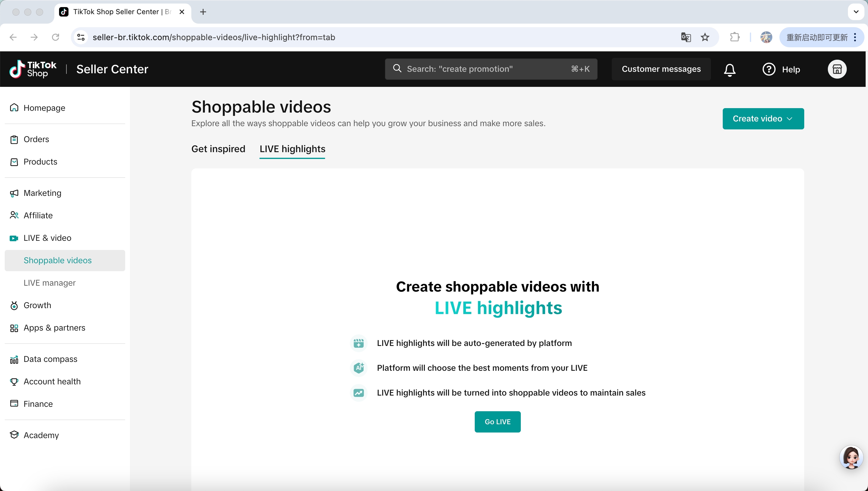The image size is (868, 491).
Task: Go forward in browser history
Action: pos(34,37)
